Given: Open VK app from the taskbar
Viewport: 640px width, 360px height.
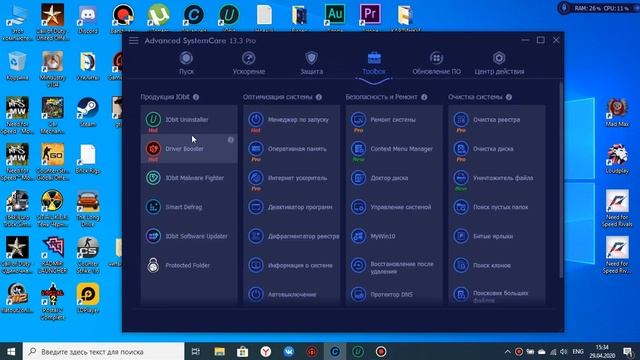Looking at the screenshot, I should (289, 351).
